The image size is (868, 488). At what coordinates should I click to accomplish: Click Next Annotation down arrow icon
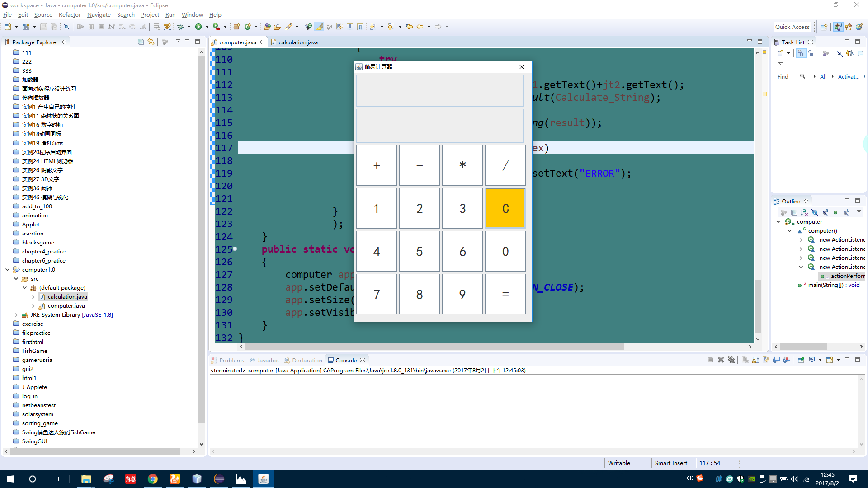tap(373, 27)
